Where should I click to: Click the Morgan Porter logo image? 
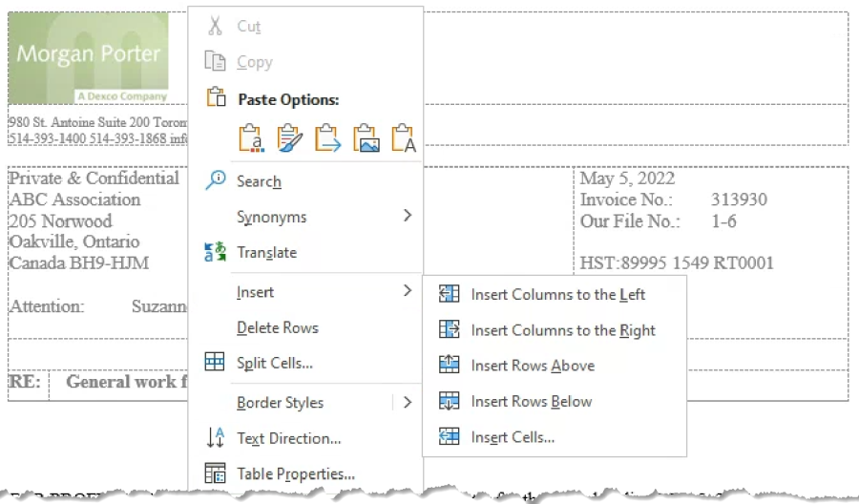88,57
